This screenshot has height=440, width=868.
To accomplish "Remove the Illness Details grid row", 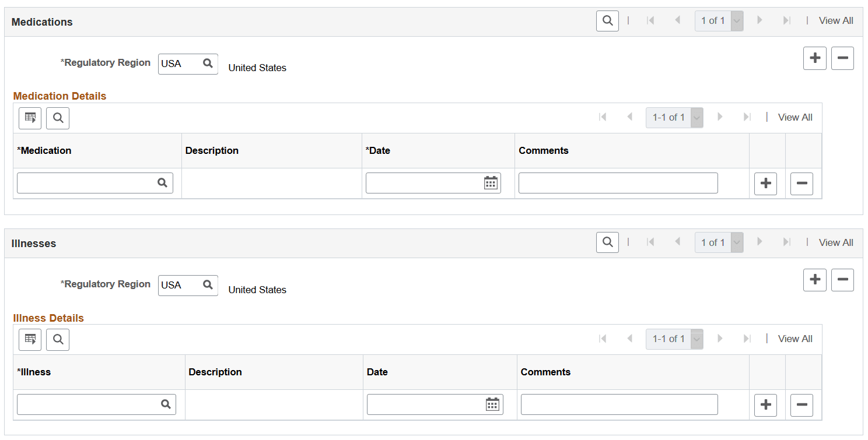I will [801, 405].
